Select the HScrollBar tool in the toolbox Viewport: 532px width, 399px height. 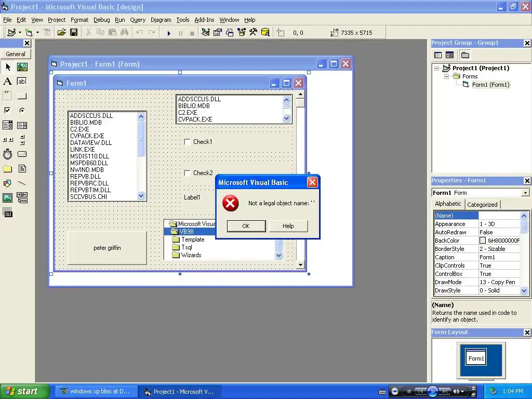(x=7, y=139)
